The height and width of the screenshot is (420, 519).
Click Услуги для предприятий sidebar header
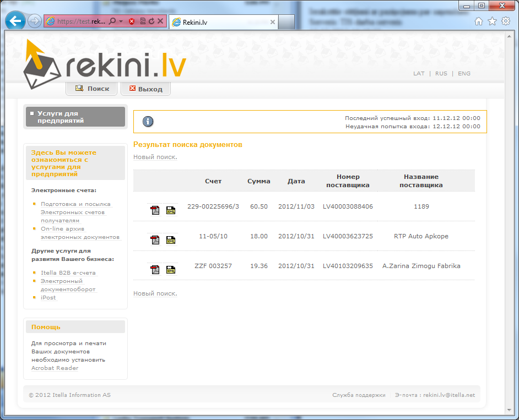(x=75, y=117)
